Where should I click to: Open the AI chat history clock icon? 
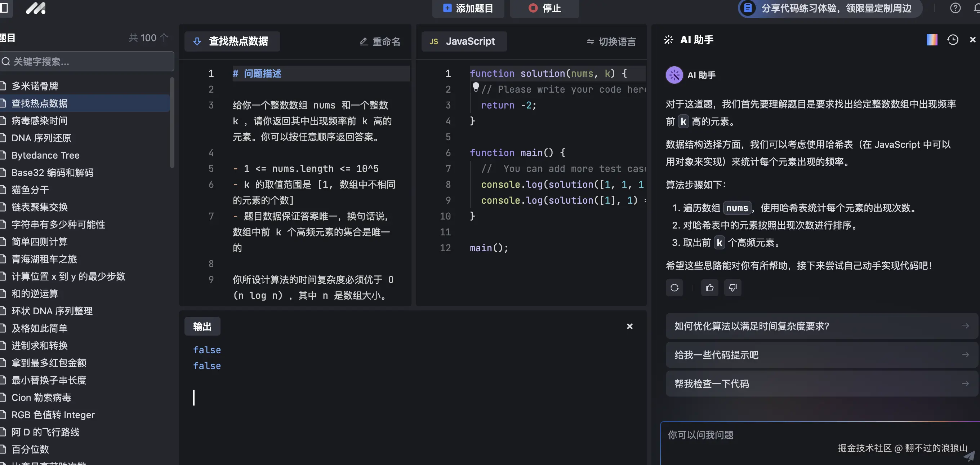coord(953,40)
